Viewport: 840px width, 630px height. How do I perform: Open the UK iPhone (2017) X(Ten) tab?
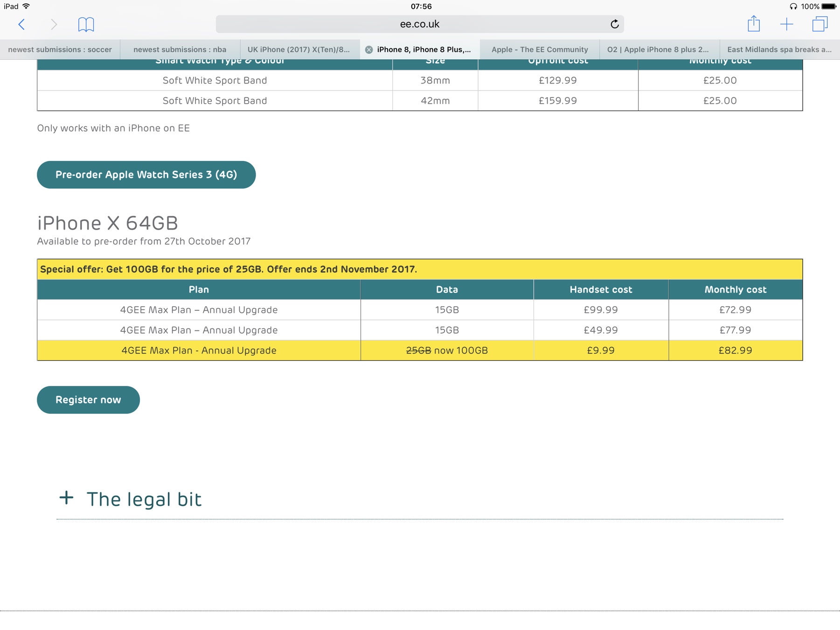[x=300, y=49]
